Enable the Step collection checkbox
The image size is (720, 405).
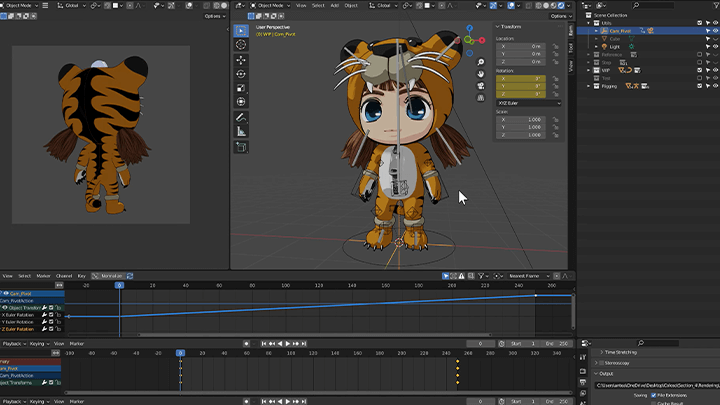point(699,62)
